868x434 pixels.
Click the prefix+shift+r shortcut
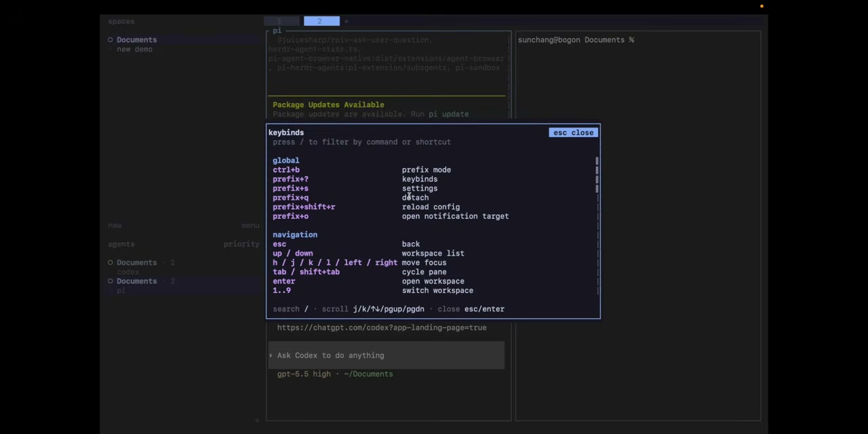(x=304, y=207)
